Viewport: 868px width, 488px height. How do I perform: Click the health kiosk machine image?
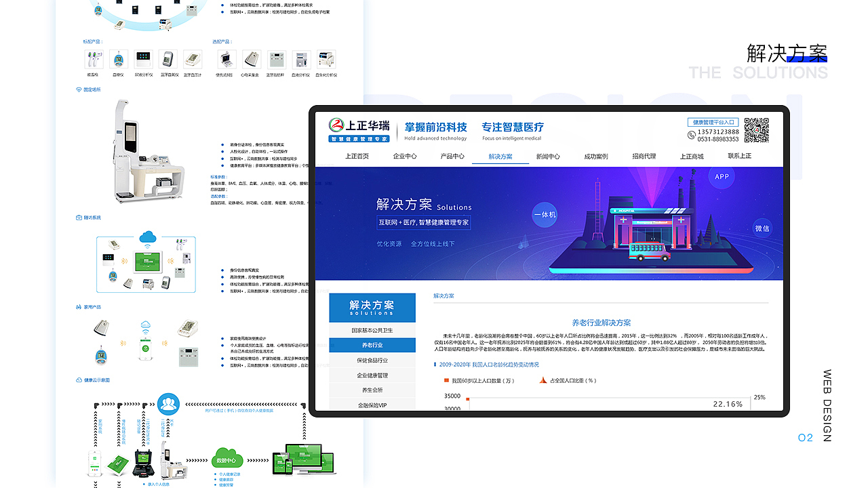coord(148,151)
